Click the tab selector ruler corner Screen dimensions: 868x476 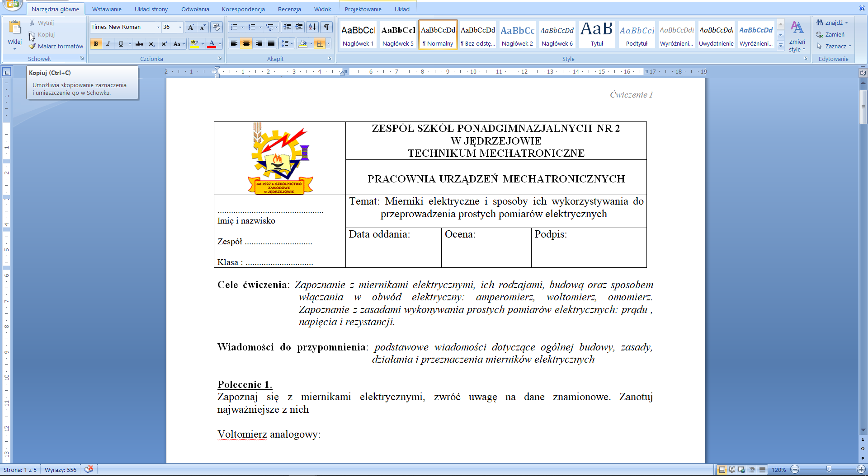pyautogui.click(x=7, y=72)
